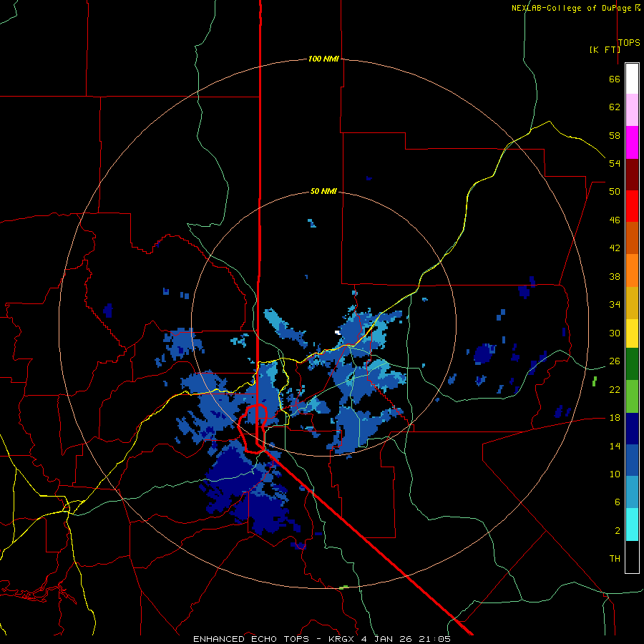Viewport: 644px width, 644px height.
Task: Click the legend value '14'
Action: coord(615,446)
